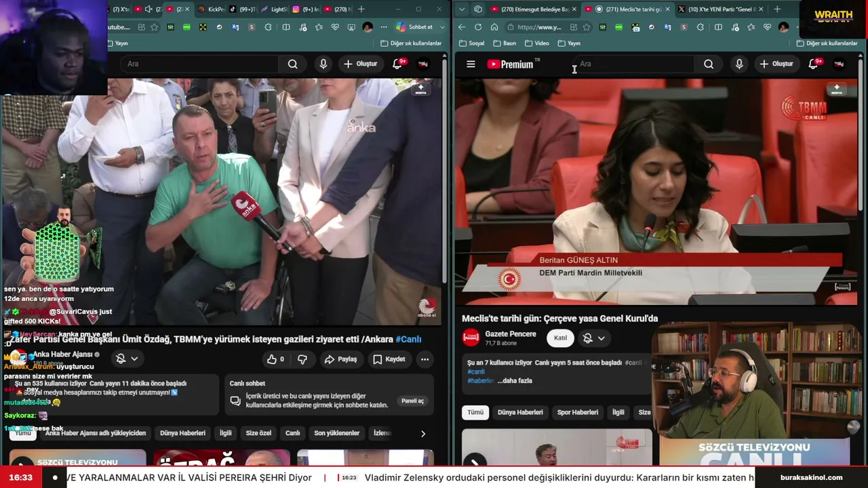868x488 pixels.
Task: Open the Basın bookmarks folder
Action: pyautogui.click(x=505, y=43)
